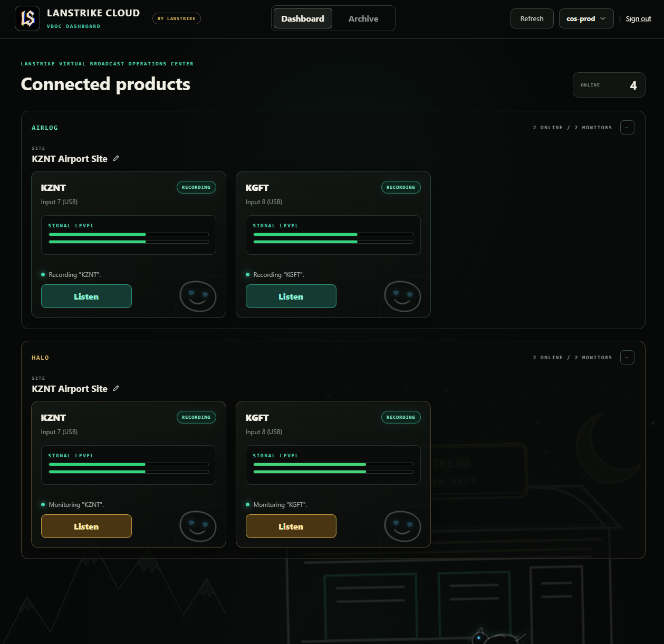
Task: Listen to KZNT in HALO
Action: (x=86, y=526)
